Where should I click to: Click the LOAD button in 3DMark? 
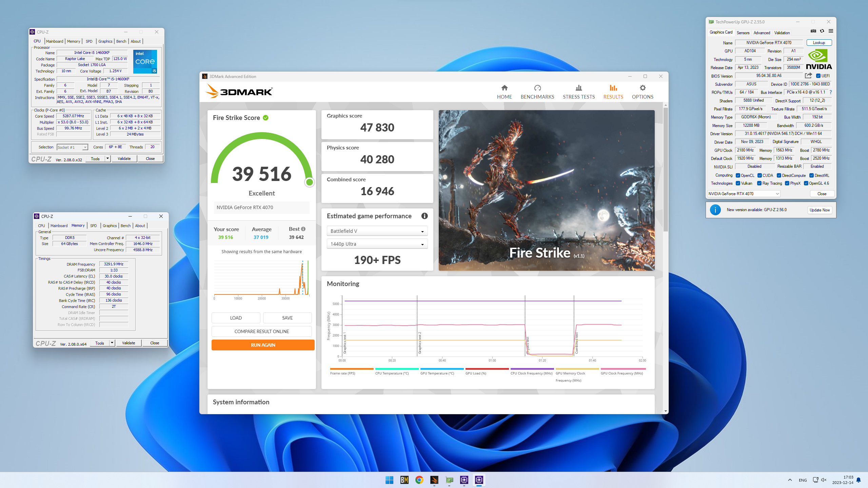click(x=236, y=318)
